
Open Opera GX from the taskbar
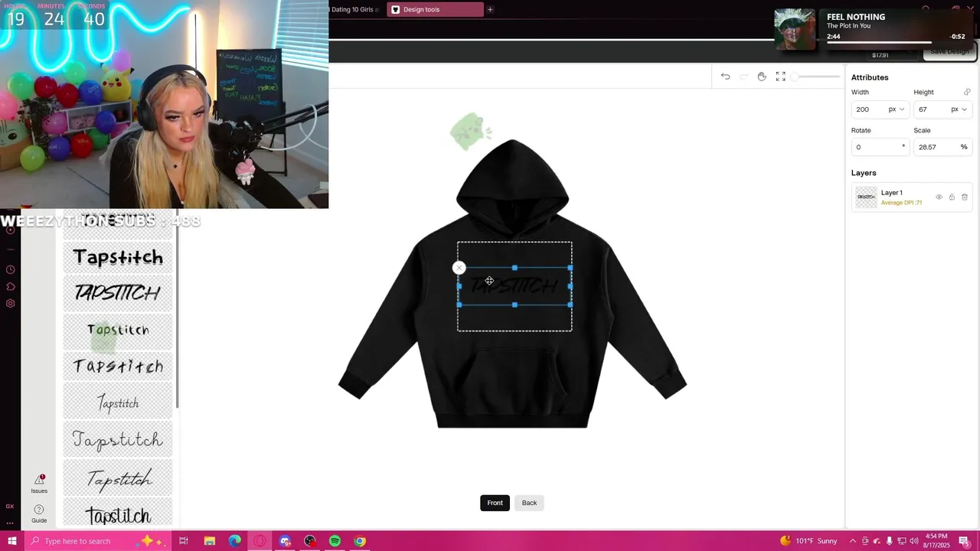pos(260,541)
